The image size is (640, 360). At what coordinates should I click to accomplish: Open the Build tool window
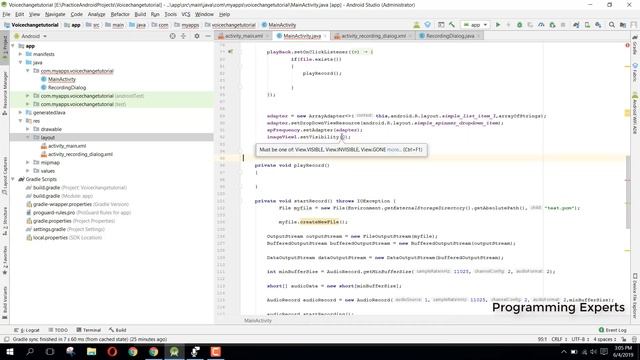(x=118, y=330)
